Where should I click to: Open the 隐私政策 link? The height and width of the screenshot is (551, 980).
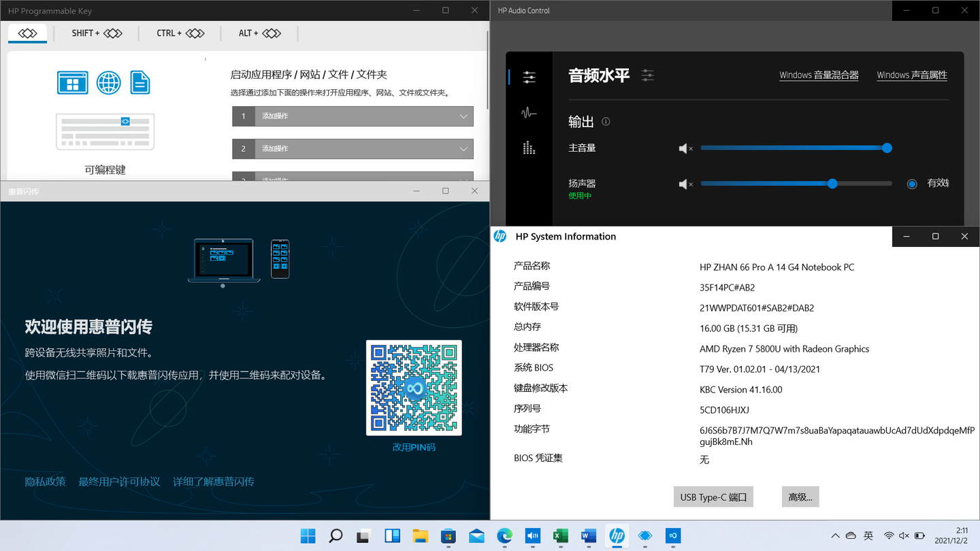click(46, 482)
